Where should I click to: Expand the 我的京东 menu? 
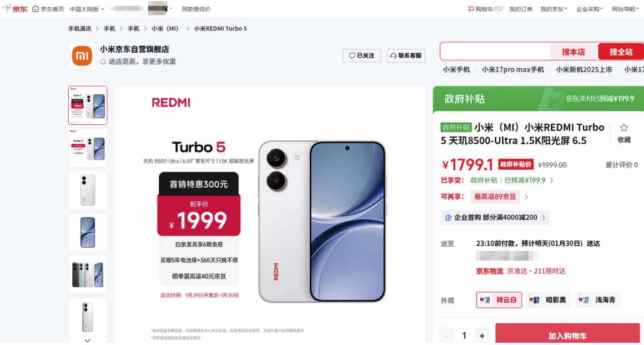tap(554, 9)
